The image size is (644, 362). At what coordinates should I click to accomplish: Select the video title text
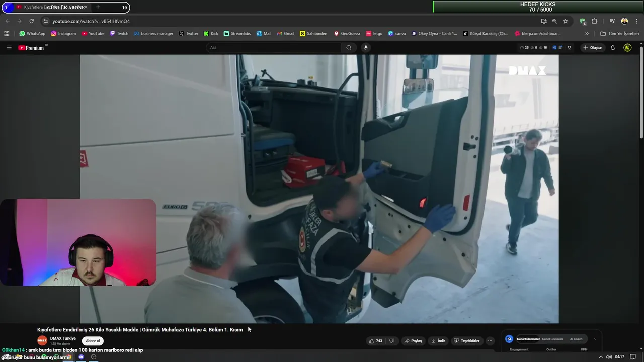click(140, 330)
